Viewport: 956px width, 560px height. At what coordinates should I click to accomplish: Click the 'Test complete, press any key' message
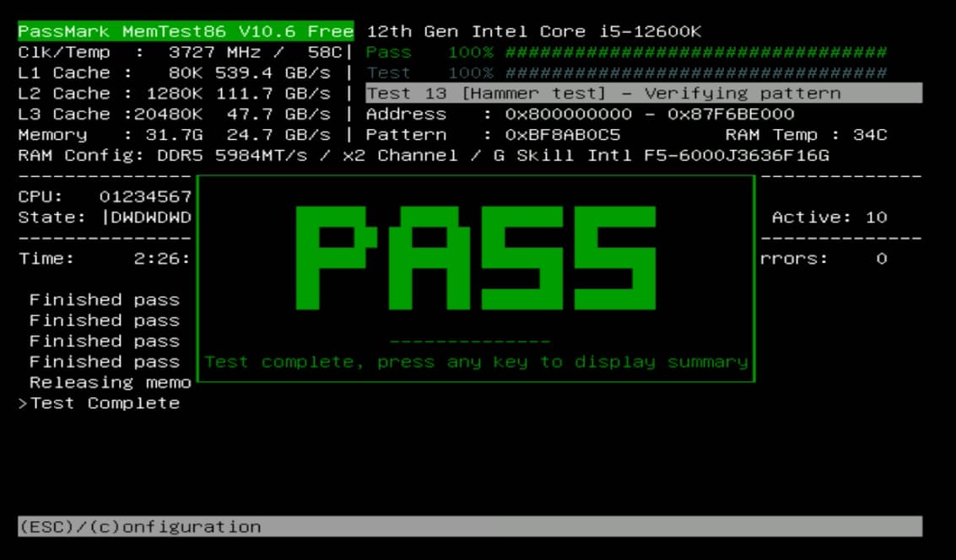click(x=476, y=362)
